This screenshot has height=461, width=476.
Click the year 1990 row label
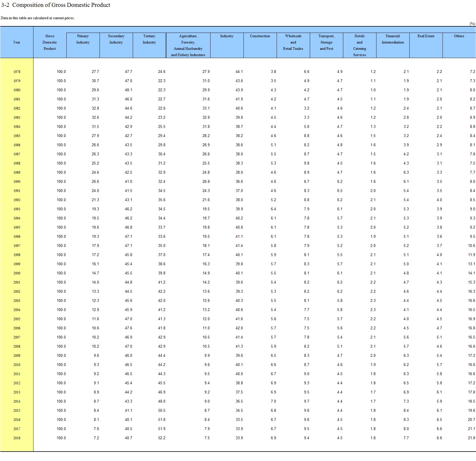(17, 182)
